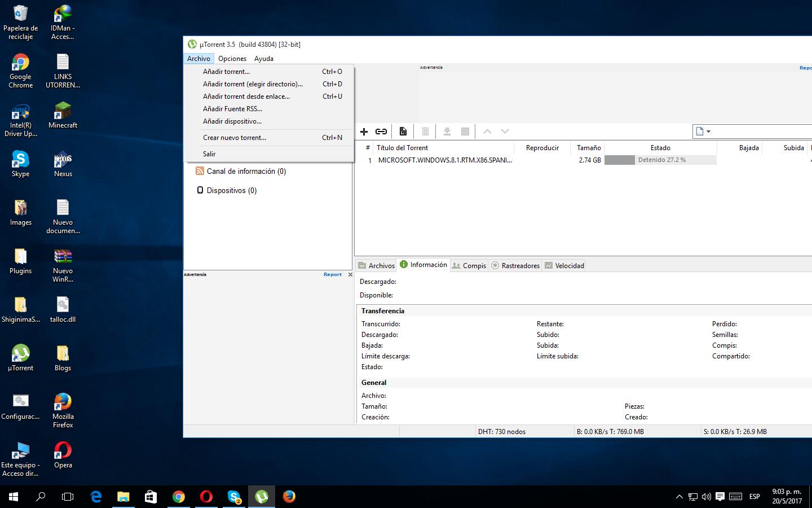812x508 pixels.
Task: Click the add torrent from URL link icon
Action: point(381,132)
